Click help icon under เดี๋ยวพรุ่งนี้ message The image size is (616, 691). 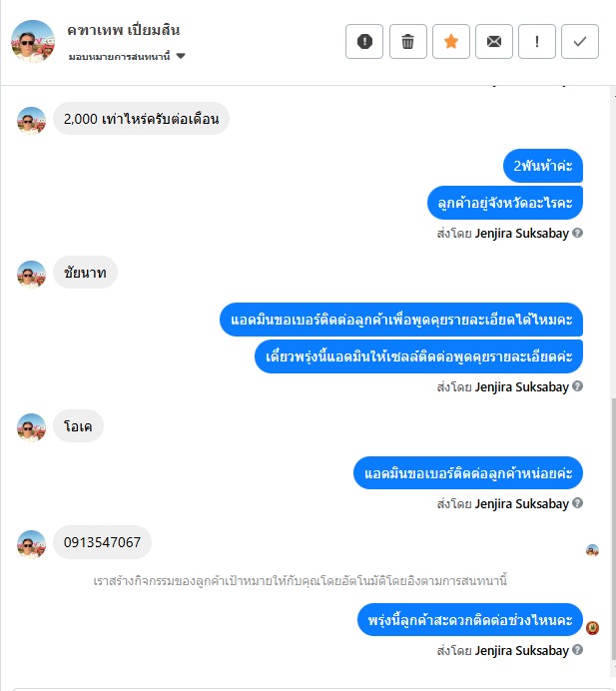click(577, 386)
